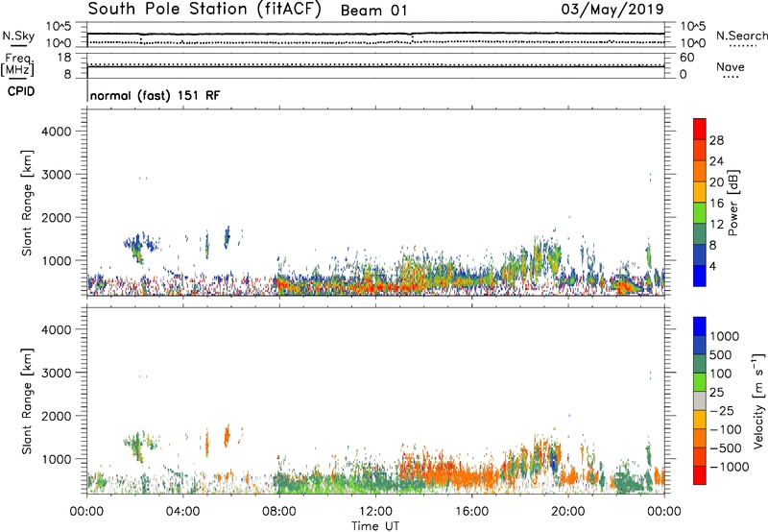This screenshot has height=532, width=768.
Task: Click the "Nave" legend label
Action: click(731, 66)
